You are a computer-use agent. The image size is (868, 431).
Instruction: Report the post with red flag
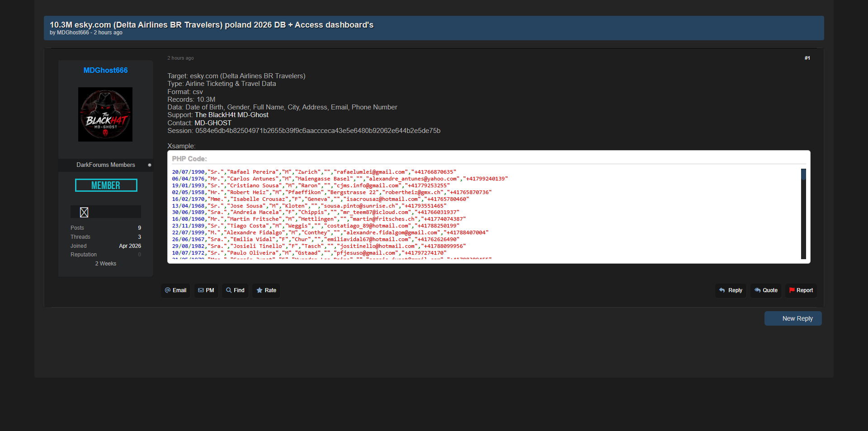click(801, 290)
